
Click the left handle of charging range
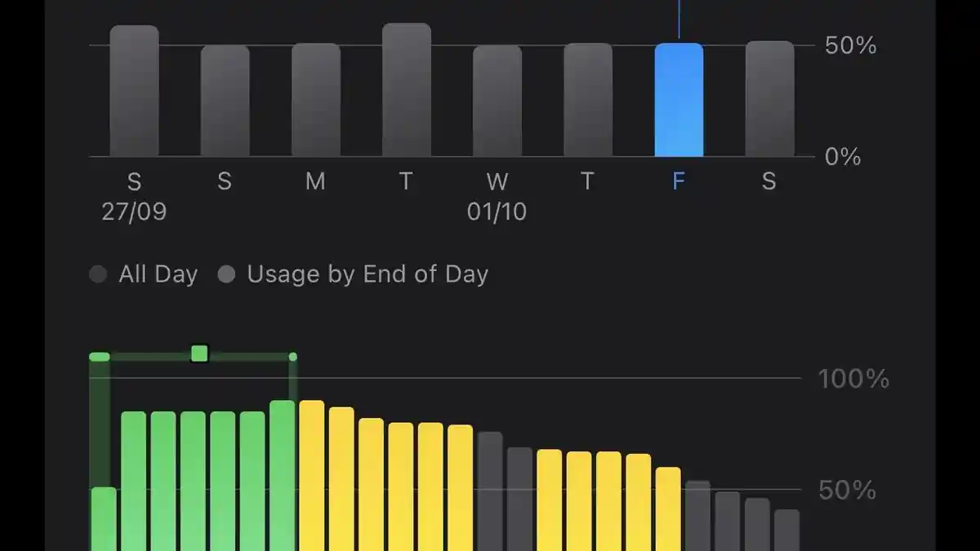100,357
